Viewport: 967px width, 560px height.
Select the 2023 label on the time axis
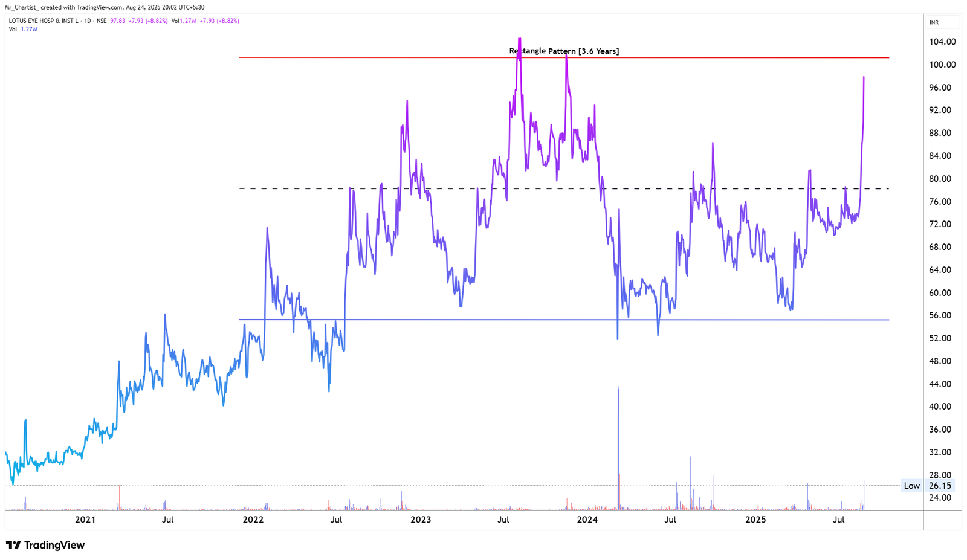click(421, 519)
